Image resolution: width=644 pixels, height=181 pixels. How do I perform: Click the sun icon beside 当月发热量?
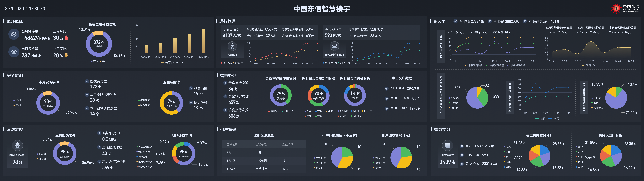[14, 52]
